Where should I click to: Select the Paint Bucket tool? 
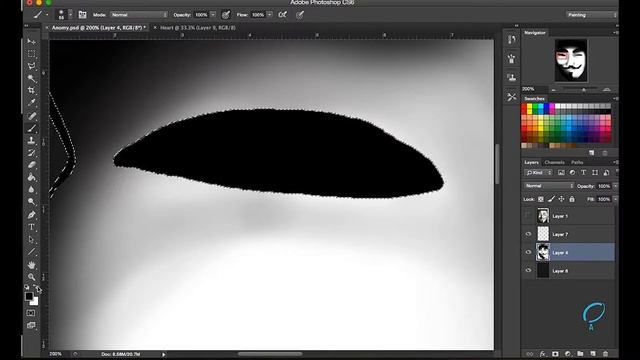31,178
